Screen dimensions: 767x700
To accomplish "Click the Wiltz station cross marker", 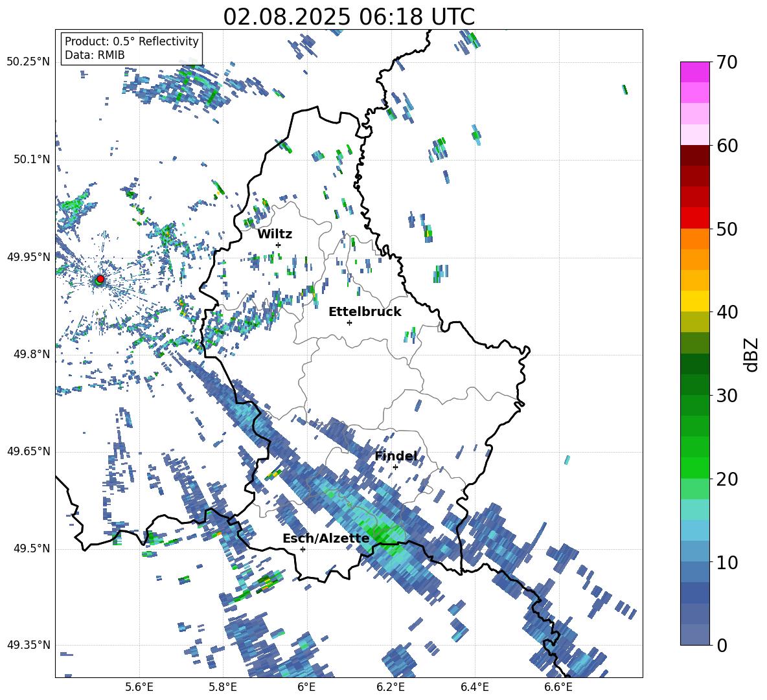I will click(x=279, y=245).
